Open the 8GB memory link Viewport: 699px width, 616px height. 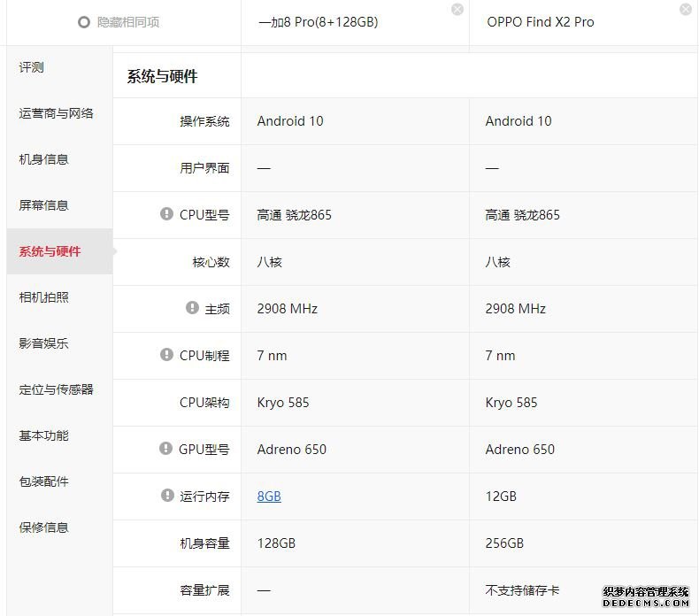tap(269, 497)
